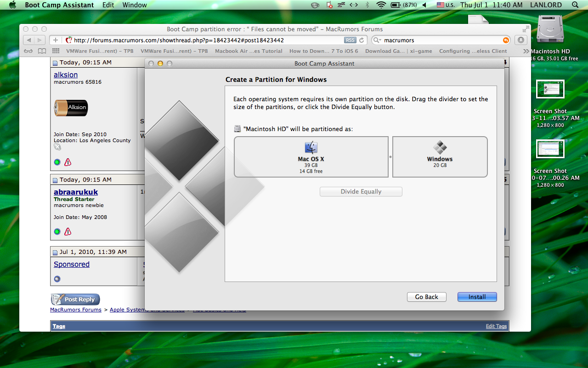This screenshot has width=588, height=368.
Task: Click the device icon with the red X badge
Action: click(329, 5)
